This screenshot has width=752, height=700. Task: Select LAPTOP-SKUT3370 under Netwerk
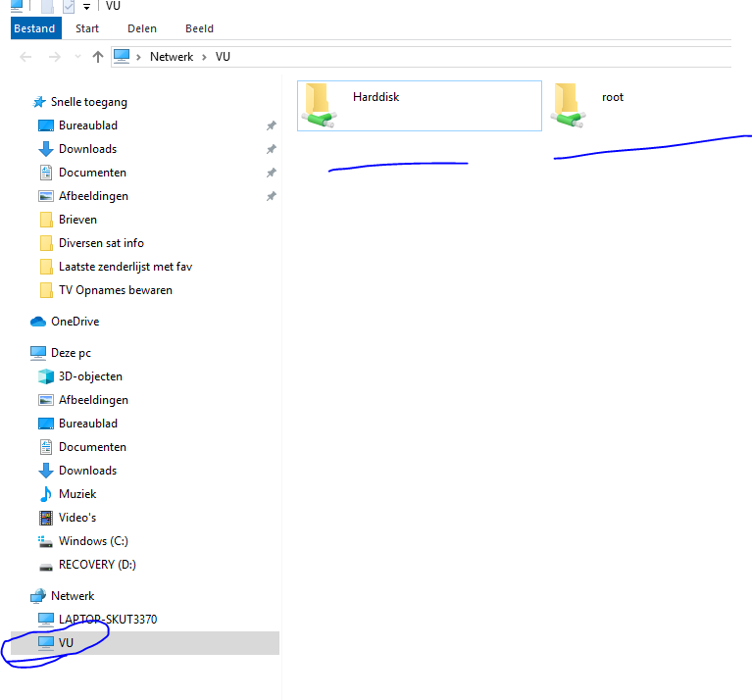107,620
